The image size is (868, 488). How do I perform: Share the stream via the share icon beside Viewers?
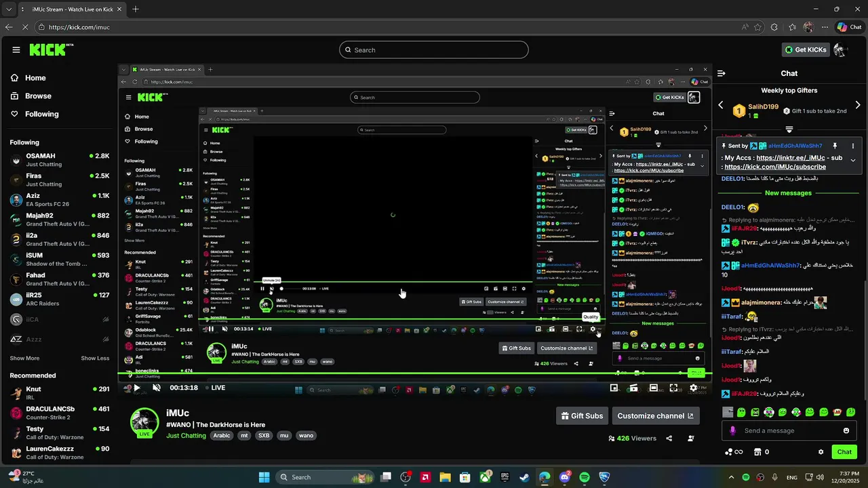point(669,439)
